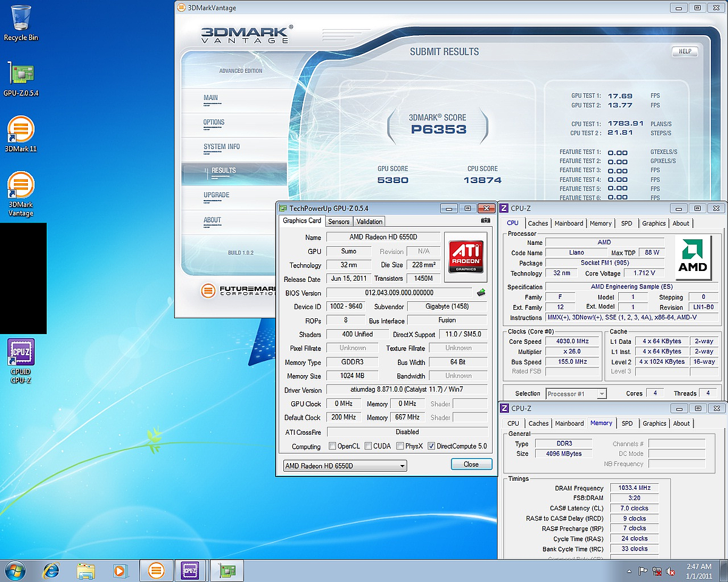This screenshot has height=582, width=728.
Task: Open the Recycle Bin desktop icon
Action: pos(21,23)
